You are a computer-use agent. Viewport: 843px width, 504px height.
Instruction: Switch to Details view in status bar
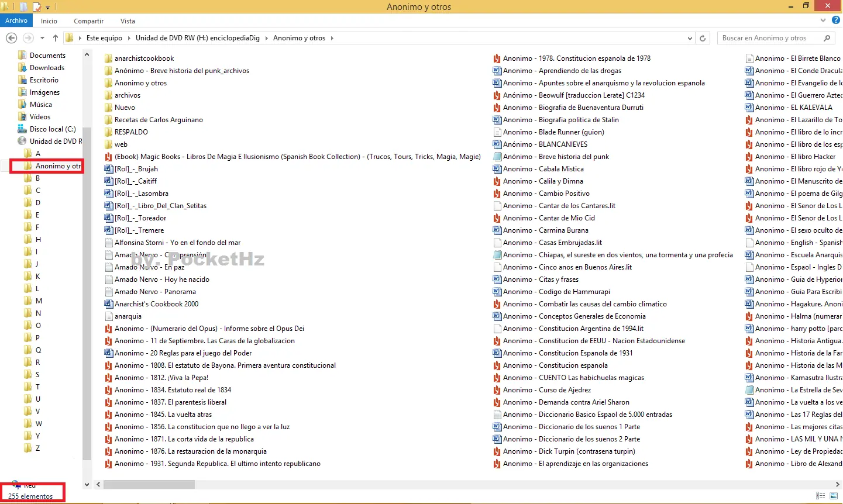[820, 496]
